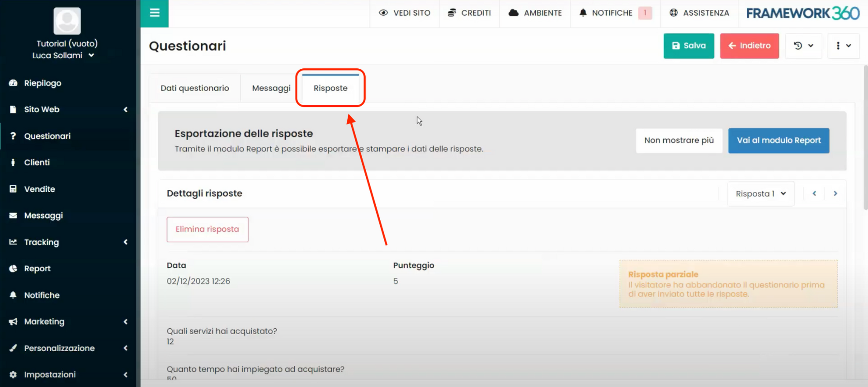Click the page vertical scrollbar

tap(865, 136)
